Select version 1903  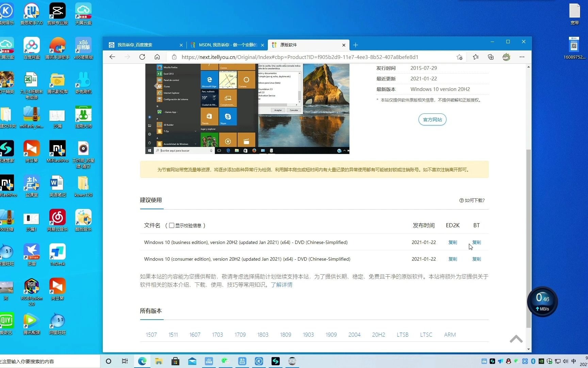click(x=308, y=335)
